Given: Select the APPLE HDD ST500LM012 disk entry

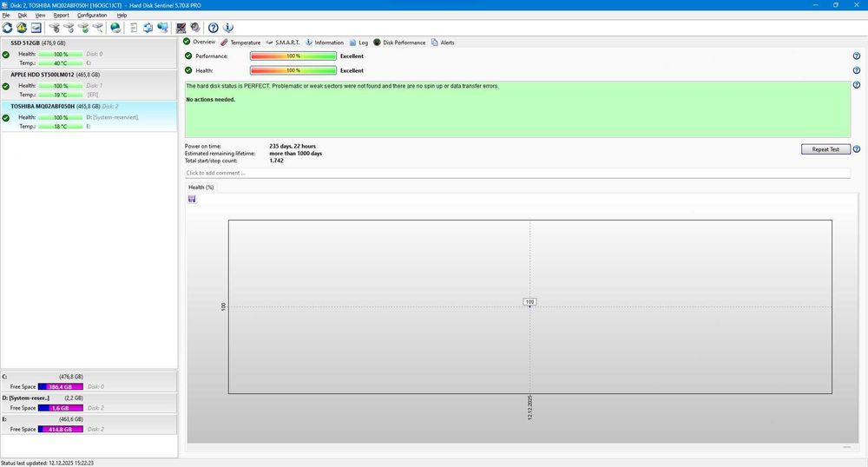Looking at the screenshot, I should 89,85.
